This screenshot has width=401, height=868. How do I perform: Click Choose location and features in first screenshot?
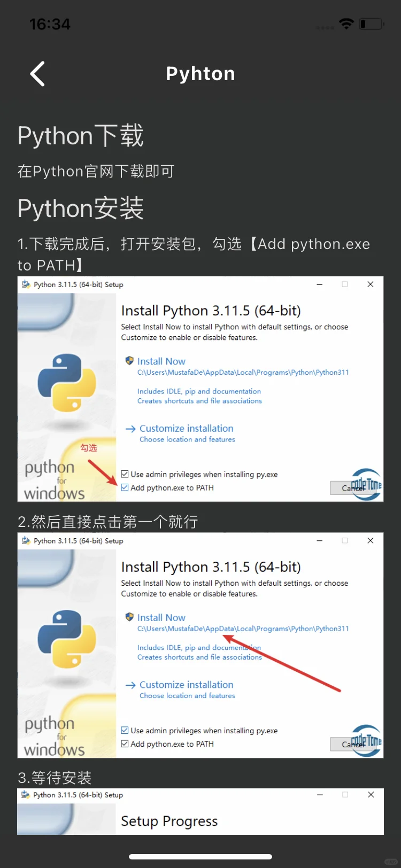point(187,439)
